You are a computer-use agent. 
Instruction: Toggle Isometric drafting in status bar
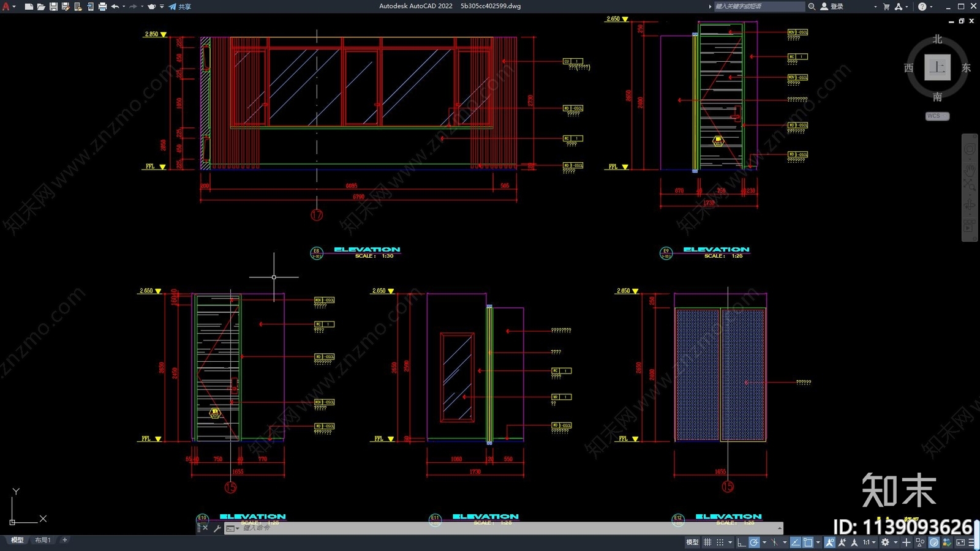pos(774,542)
